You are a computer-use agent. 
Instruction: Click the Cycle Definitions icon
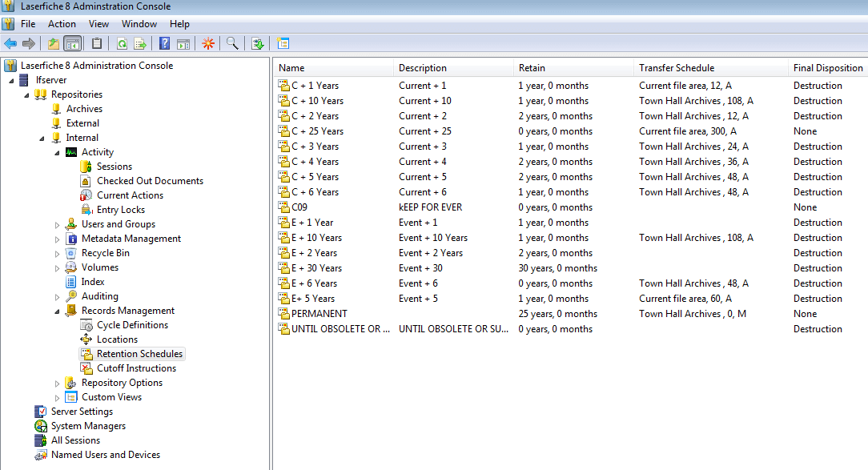[x=86, y=325]
